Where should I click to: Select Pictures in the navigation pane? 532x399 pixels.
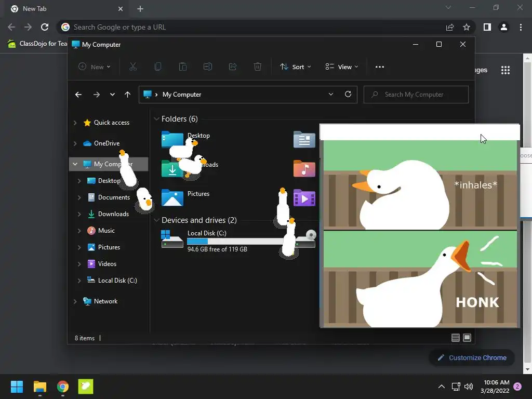109,247
